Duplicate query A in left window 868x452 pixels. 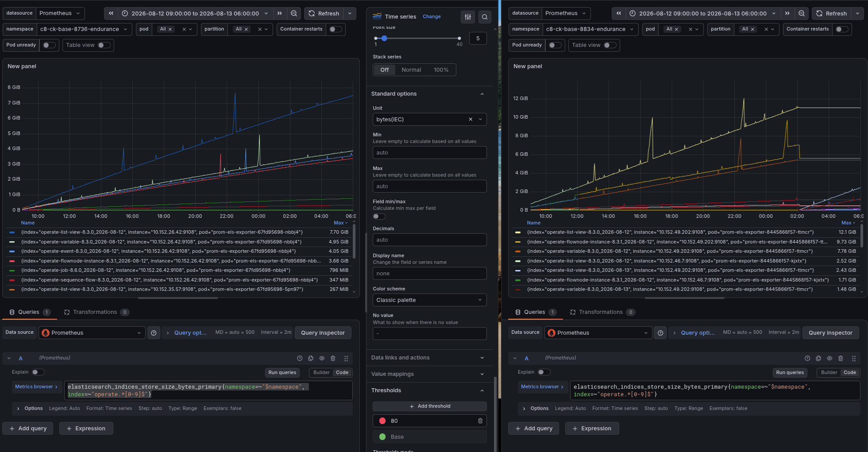(311, 358)
